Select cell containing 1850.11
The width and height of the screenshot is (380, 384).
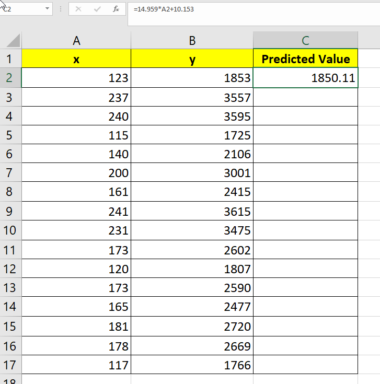(305, 78)
